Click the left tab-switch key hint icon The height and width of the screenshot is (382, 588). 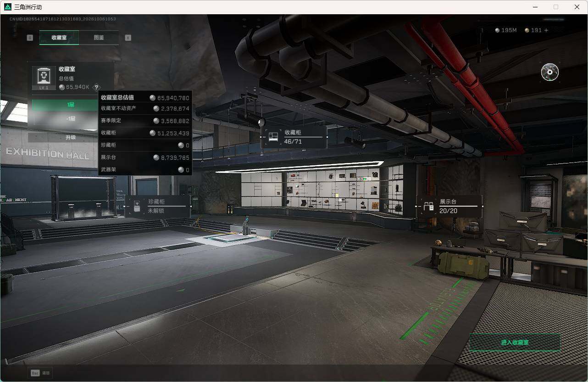(x=30, y=38)
